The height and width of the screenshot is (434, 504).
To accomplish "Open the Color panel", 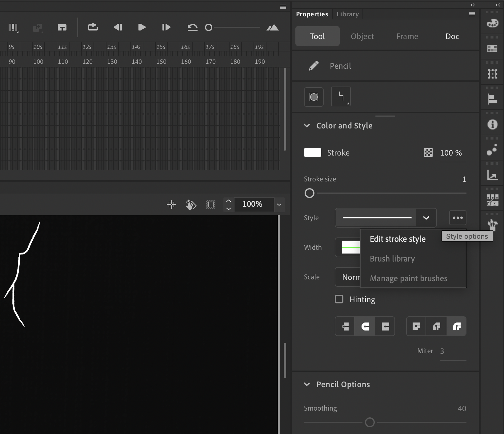I will [492, 22].
